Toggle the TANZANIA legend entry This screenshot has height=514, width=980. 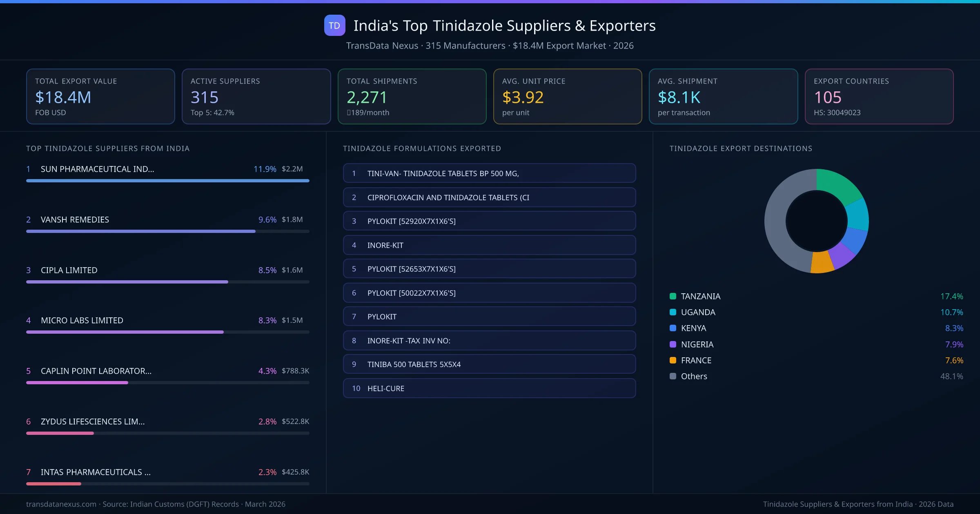[700, 296]
